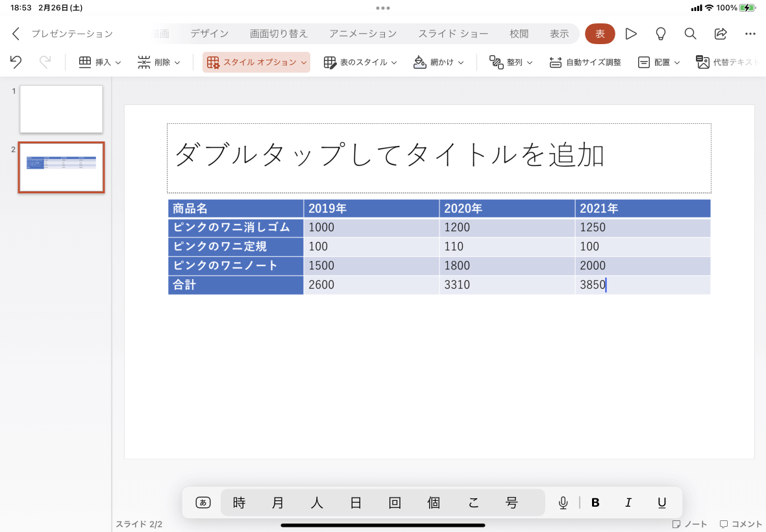The image size is (766, 532).
Task: Undo the last action
Action: pos(16,62)
